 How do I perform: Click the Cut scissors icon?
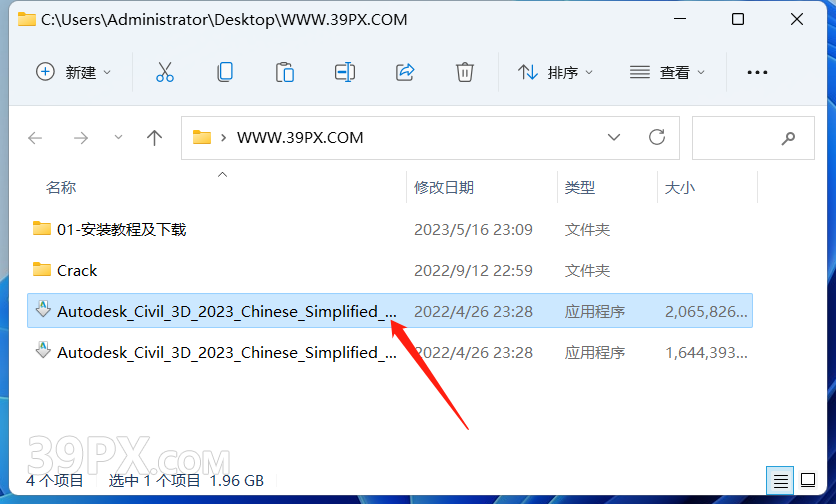click(165, 72)
